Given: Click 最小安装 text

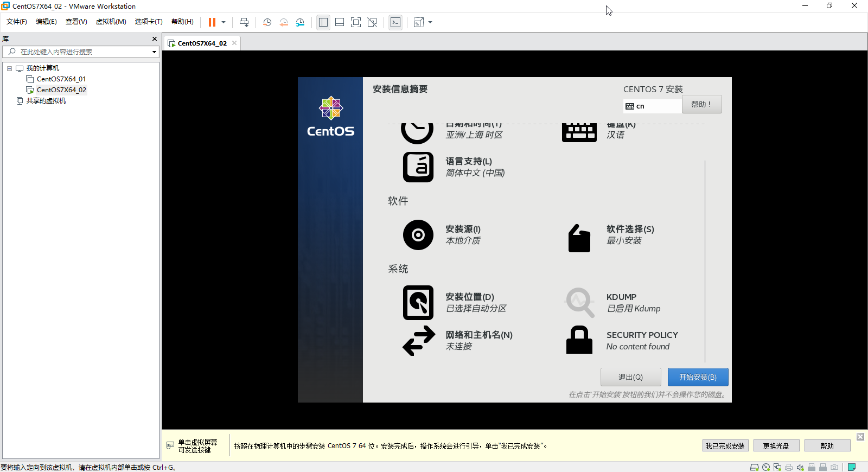Looking at the screenshot, I should click(x=624, y=241).
